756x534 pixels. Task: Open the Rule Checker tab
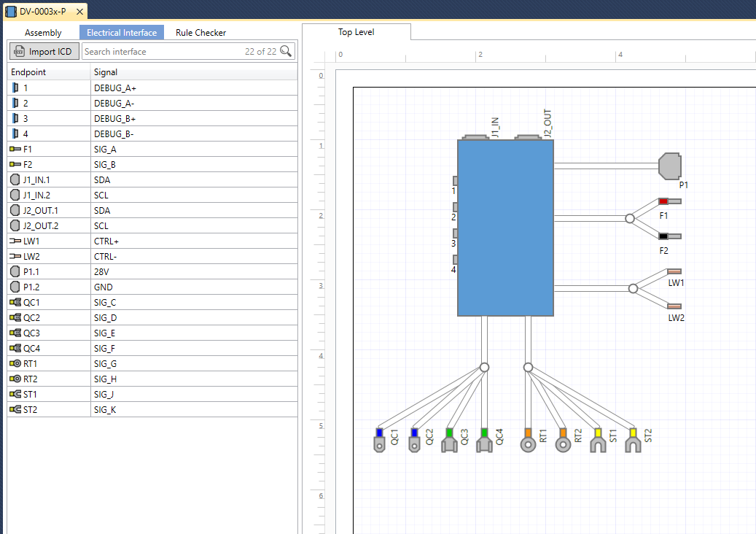tap(200, 33)
